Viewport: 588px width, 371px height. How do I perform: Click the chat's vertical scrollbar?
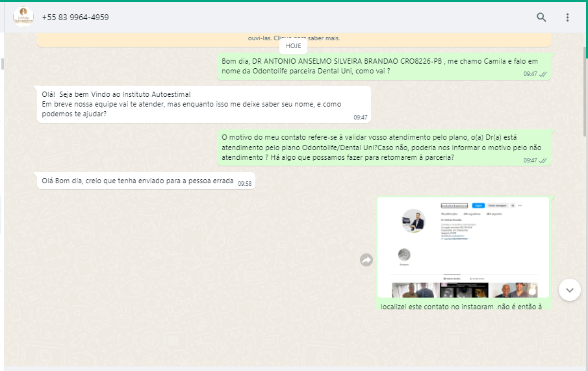(x=585, y=92)
